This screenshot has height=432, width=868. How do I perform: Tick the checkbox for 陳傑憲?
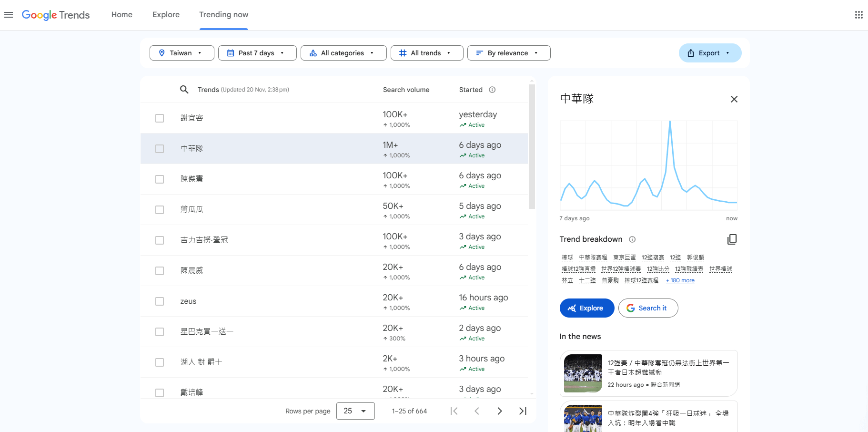pos(160,179)
